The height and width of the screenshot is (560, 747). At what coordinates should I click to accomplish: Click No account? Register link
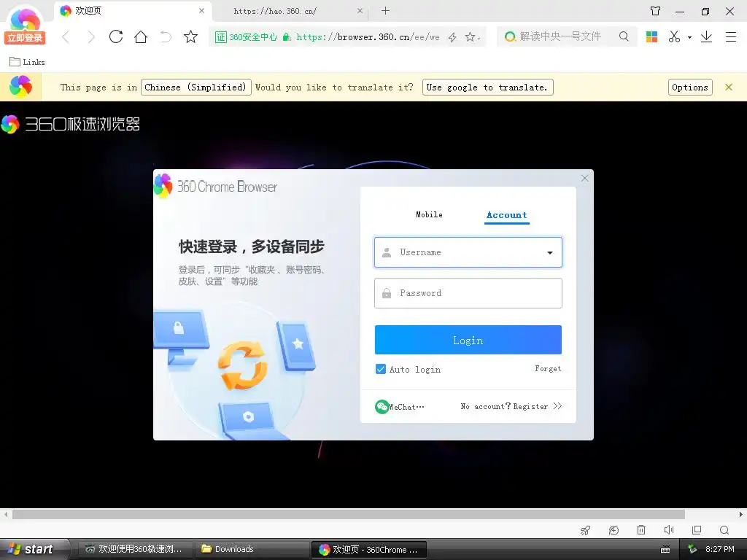511,406
